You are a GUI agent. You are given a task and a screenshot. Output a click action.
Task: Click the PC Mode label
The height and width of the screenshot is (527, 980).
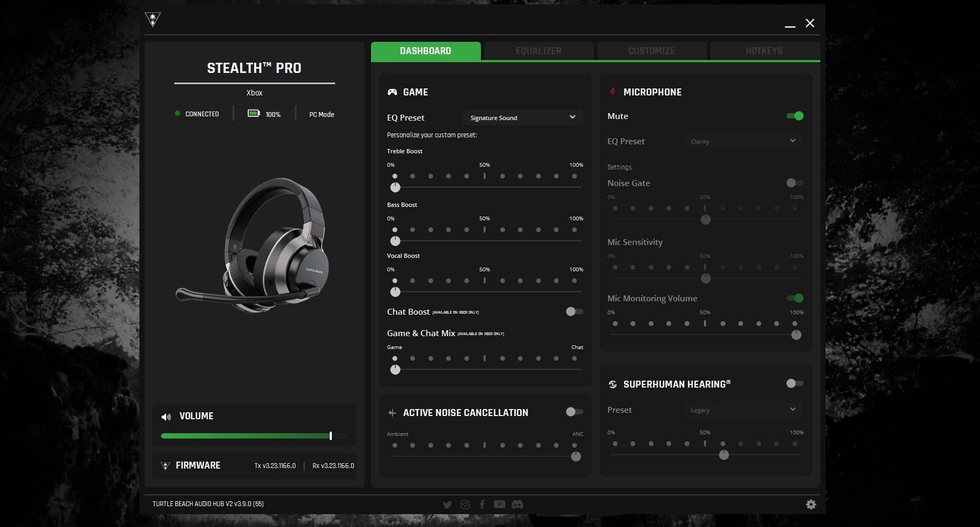pyautogui.click(x=321, y=114)
